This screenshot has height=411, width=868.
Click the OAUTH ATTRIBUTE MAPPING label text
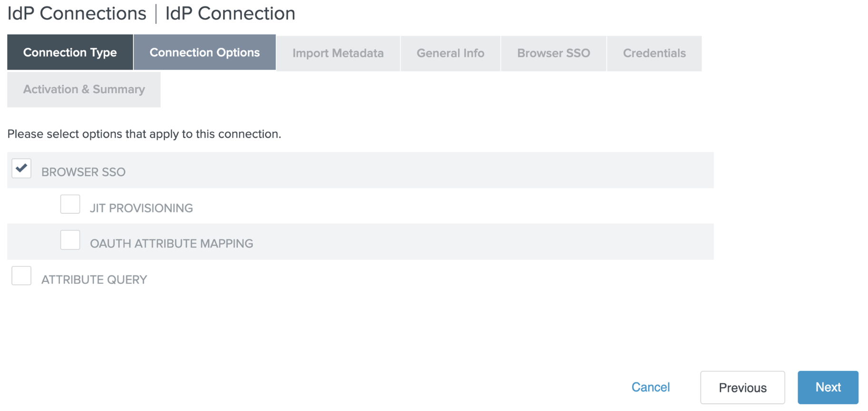pos(171,244)
